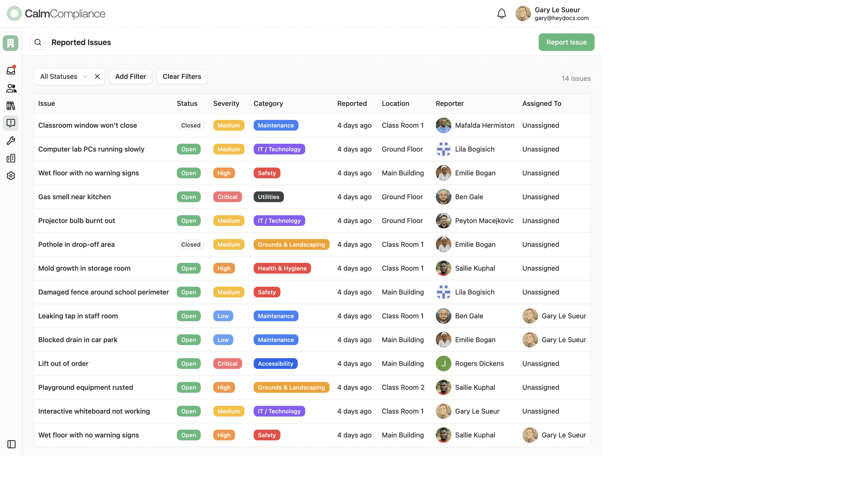Image resolution: width=866 pixels, height=504 pixels.
Task: Activate the search magnifier icon
Action: pos(37,42)
